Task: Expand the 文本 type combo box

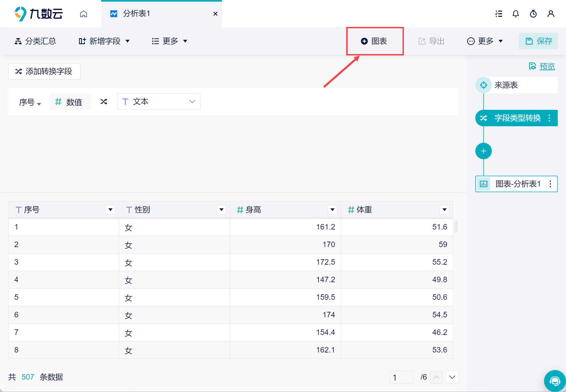Action: coord(159,102)
